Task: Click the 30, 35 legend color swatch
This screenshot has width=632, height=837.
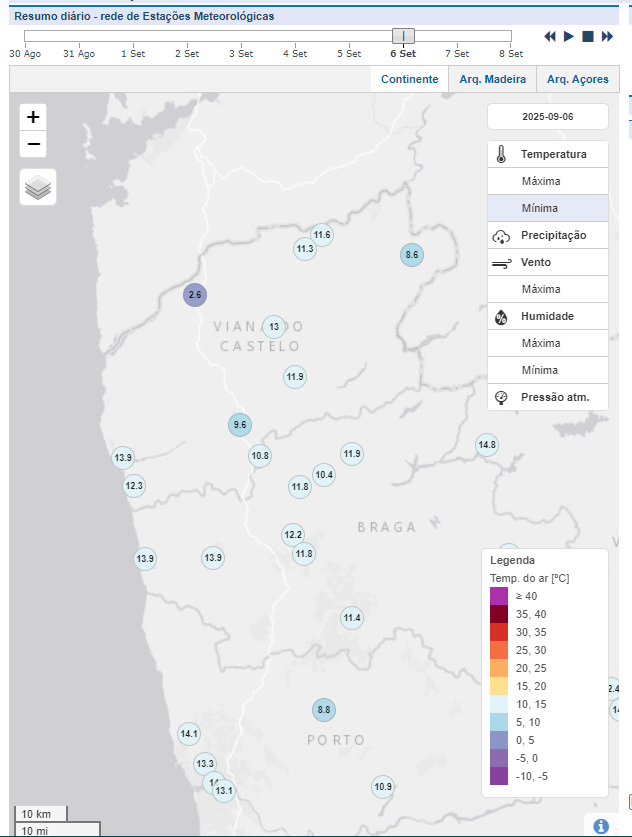Action: coord(499,632)
